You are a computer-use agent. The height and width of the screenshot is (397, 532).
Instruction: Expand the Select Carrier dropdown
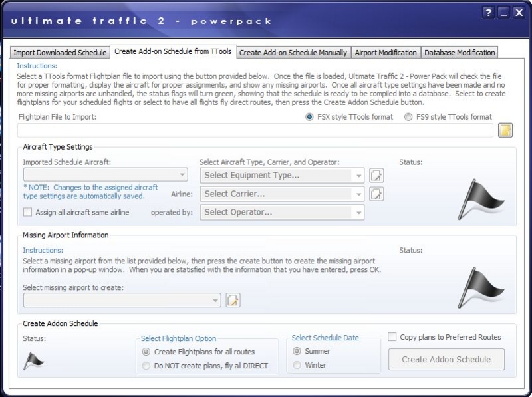click(282, 194)
